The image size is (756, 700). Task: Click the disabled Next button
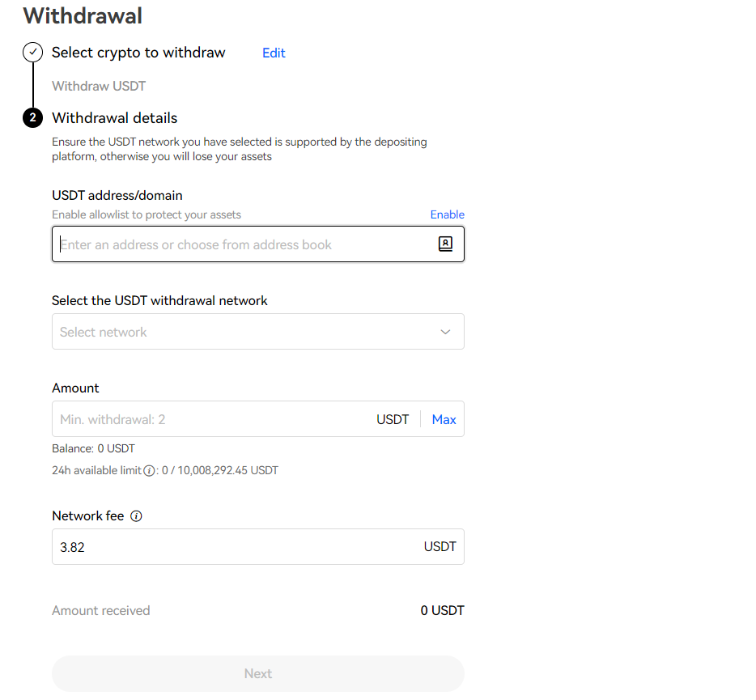click(258, 673)
